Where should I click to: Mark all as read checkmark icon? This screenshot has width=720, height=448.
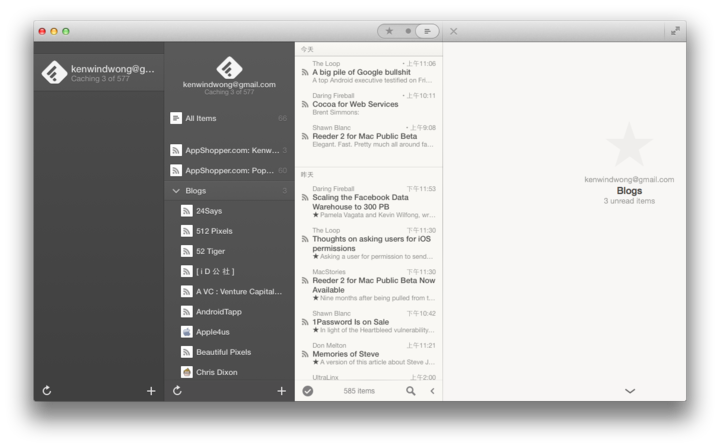pos(308,391)
